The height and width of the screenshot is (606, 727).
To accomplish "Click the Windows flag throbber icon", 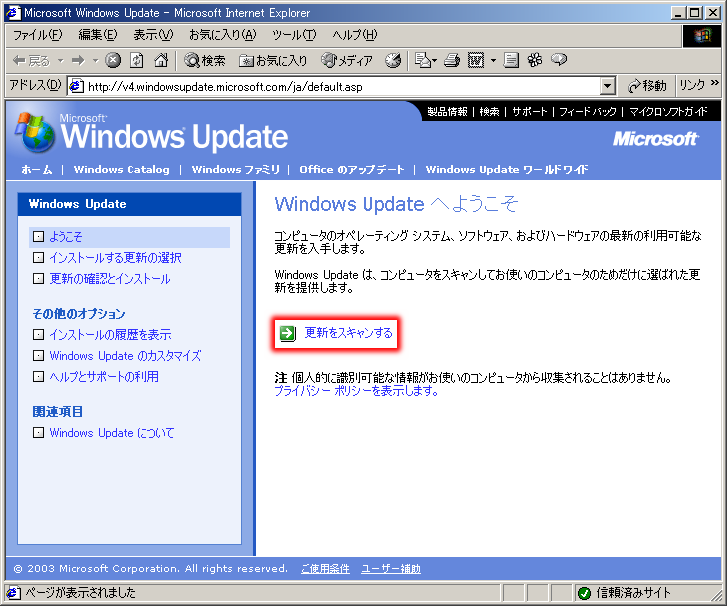I will [702, 36].
